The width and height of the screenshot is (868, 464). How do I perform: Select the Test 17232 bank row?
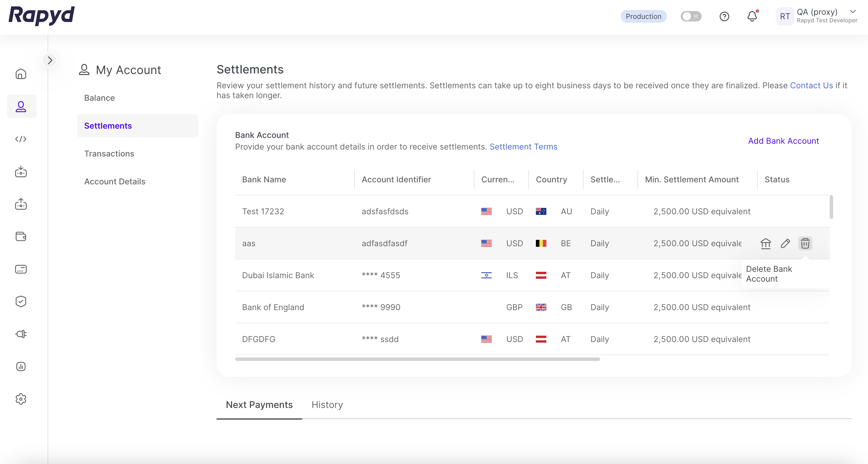click(x=532, y=211)
